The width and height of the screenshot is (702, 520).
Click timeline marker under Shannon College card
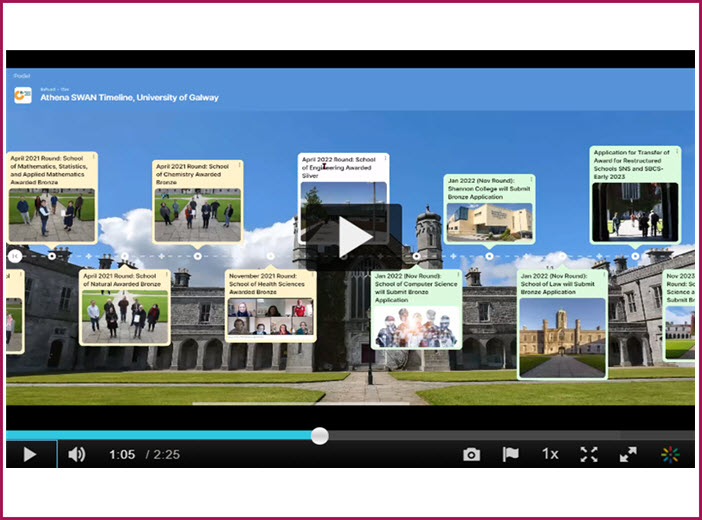[489, 256]
